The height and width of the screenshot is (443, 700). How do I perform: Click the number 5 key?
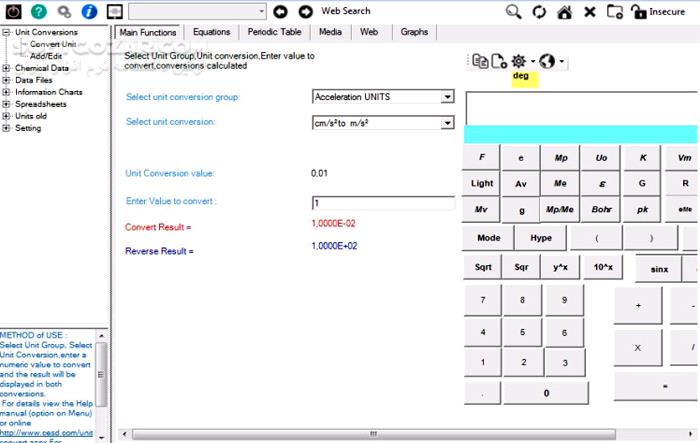[x=522, y=333]
